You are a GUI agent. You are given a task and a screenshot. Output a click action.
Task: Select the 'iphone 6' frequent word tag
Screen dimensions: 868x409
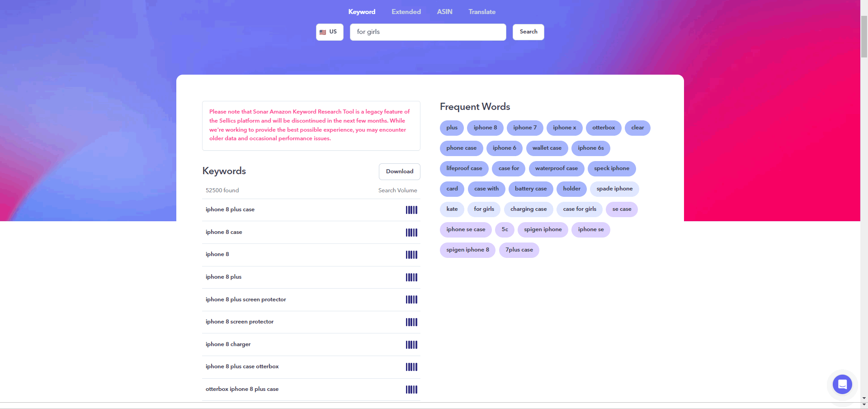click(504, 148)
